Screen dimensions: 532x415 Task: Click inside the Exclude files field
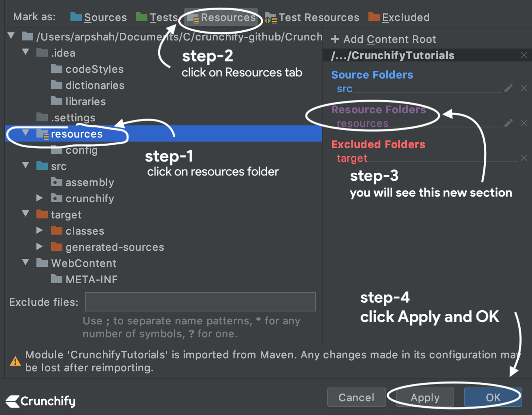tap(200, 302)
